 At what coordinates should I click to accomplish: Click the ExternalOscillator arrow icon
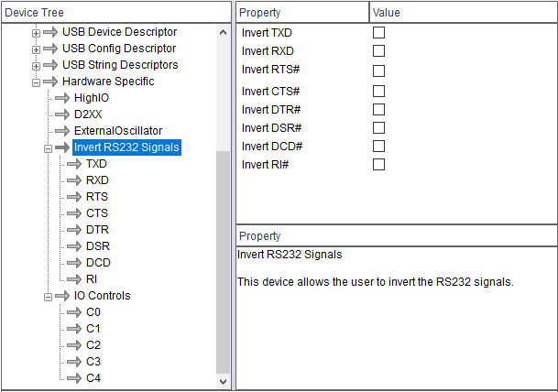click(x=62, y=131)
